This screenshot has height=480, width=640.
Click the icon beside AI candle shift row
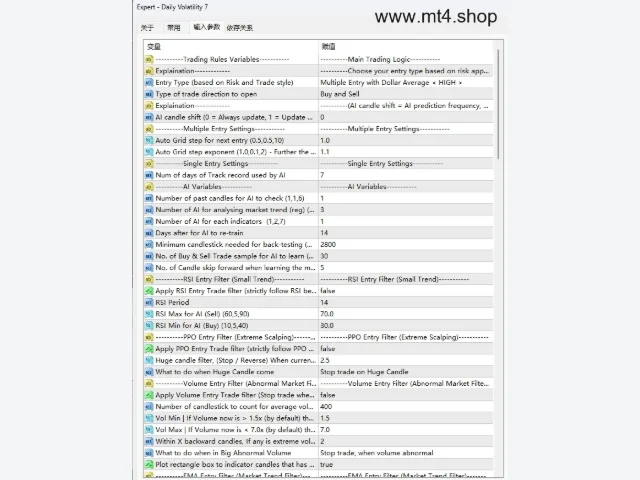point(149,118)
